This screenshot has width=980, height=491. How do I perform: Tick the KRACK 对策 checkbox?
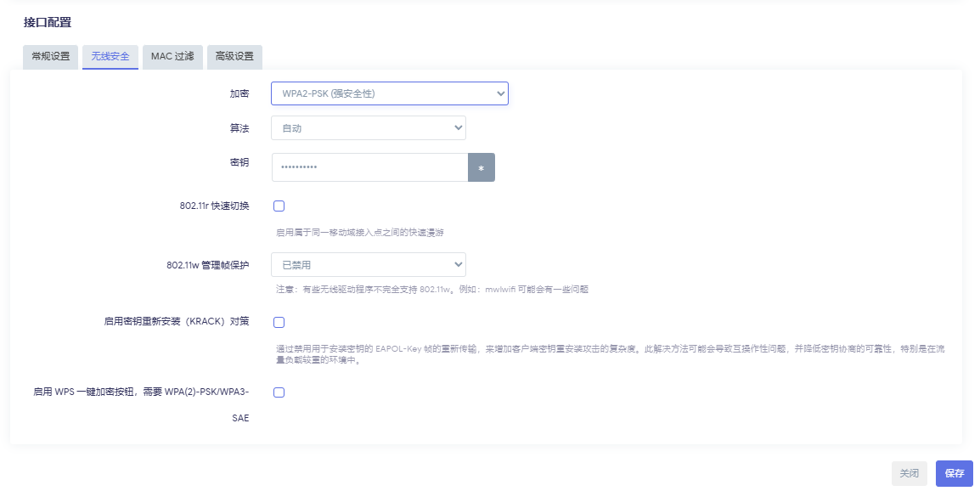279,322
